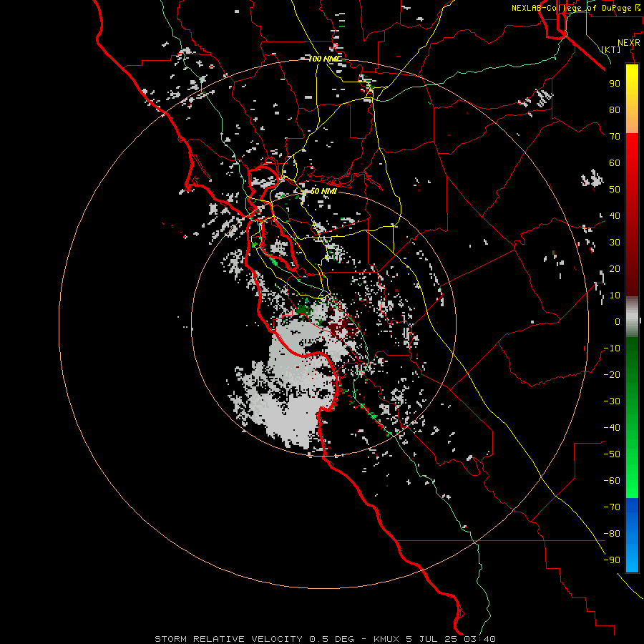Click the positive '80' knots scale label
This screenshot has height=644, width=644.
click(x=615, y=109)
